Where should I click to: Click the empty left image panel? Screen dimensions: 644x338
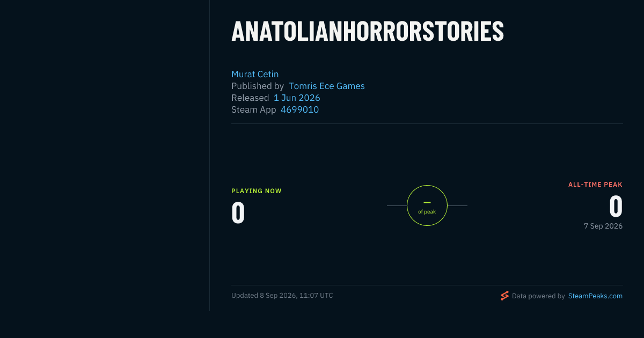point(105,156)
